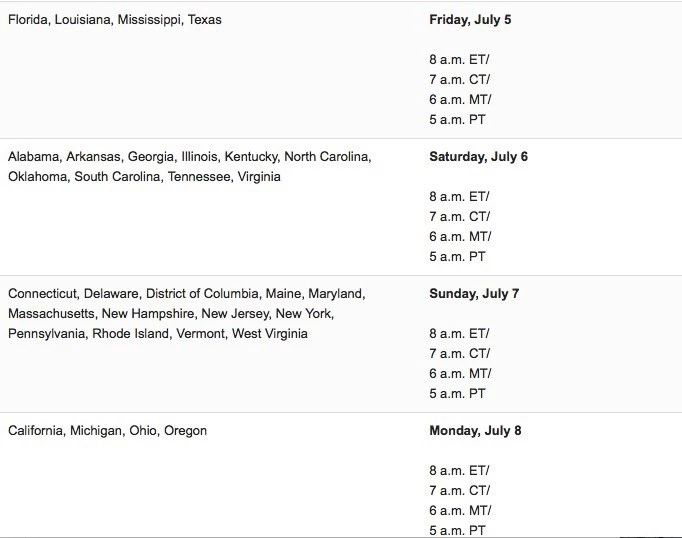
Task: Select 5 a.m. PT under Sunday, July 7
Action: (x=458, y=394)
